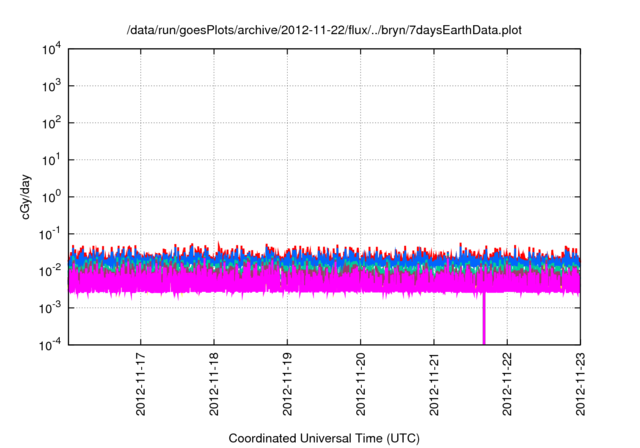Click the magenta dropout spike below the data
Viewport: 640px width, 448px height.
point(484,320)
